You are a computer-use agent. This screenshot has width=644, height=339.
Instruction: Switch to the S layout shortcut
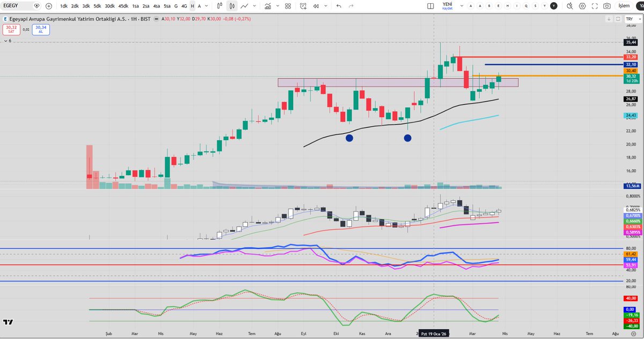535,6
